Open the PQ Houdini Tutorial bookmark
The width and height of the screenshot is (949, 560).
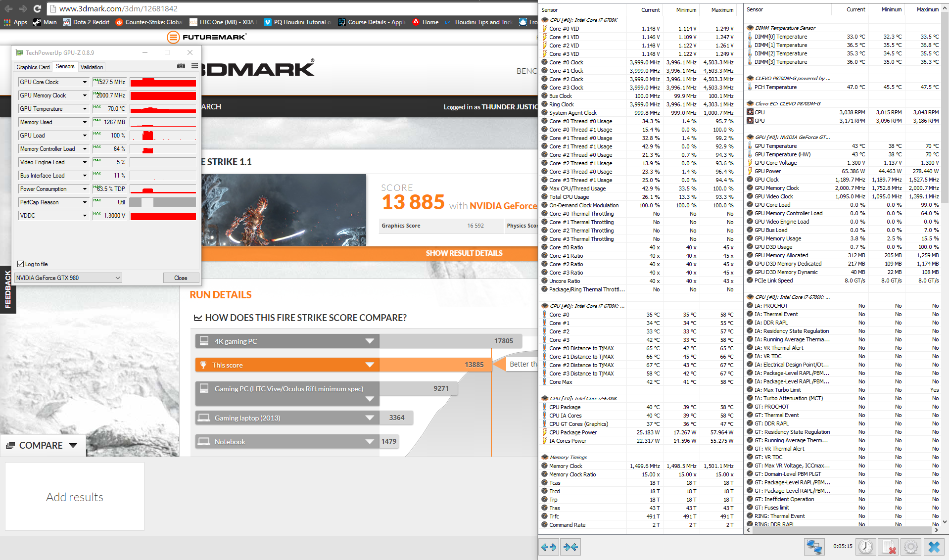(297, 22)
